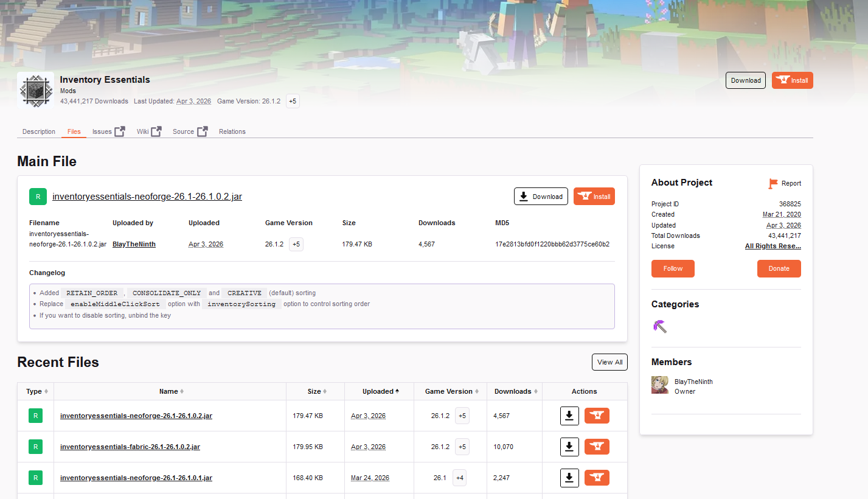The width and height of the screenshot is (868, 499).
Task: Open neoforge-26.1-26.1.0.2.jar link in Recent Files
Action: pos(136,416)
